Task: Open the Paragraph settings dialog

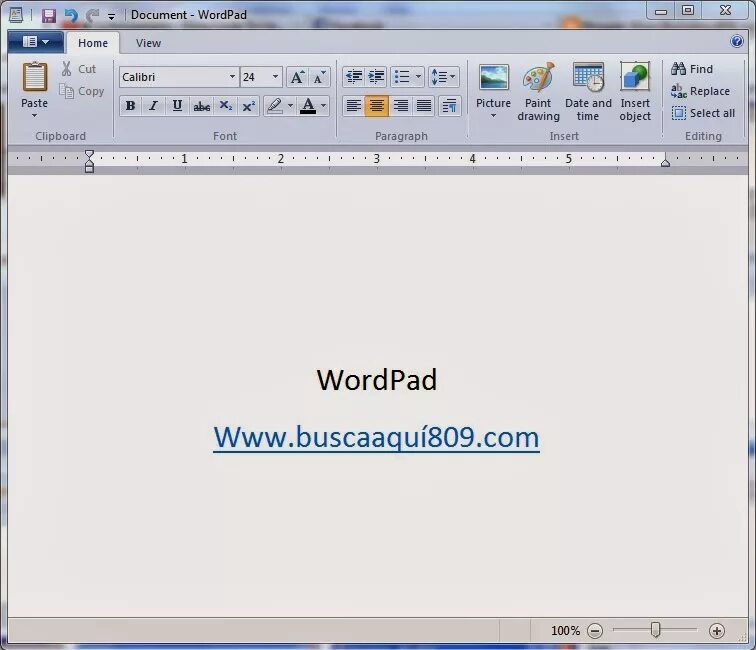Action: click(449, 106)
